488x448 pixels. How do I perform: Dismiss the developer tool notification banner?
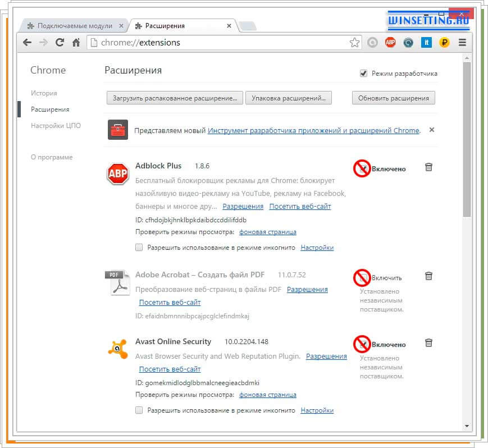pos(431,130)
